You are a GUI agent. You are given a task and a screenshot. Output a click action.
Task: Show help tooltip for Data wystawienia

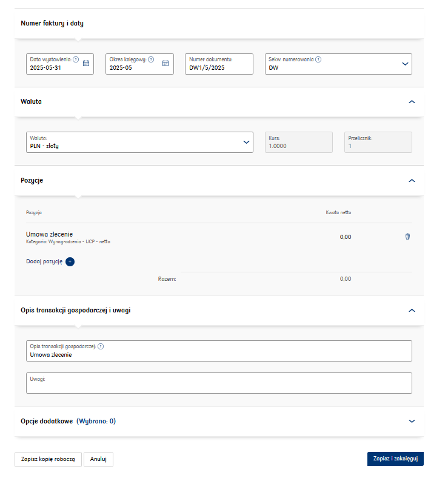[x=76, y=59]
